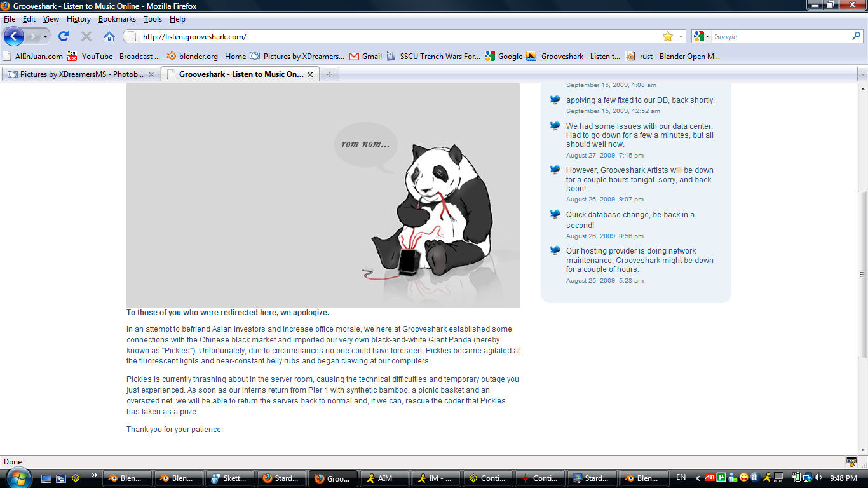Click the Stop loading X button
Viewport: 868px width, 488px height.
click(86, 36)
